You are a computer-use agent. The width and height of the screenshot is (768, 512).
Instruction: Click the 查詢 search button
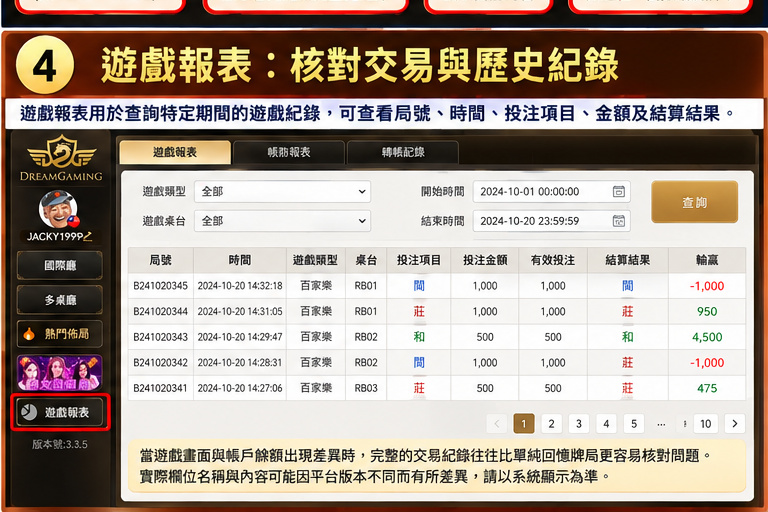click(x=695, y=202)
